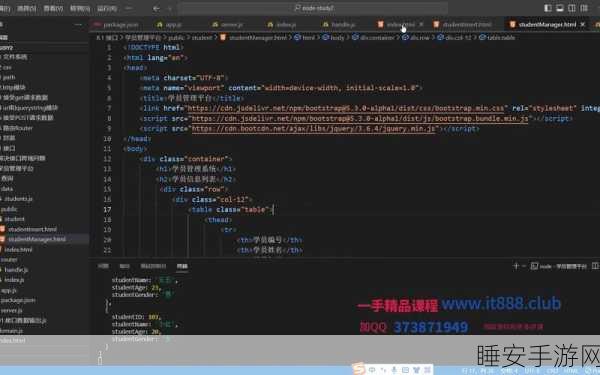Close the studentManager.html tab
The height and width of the screenshot is (375, 600).
point(583,25)
